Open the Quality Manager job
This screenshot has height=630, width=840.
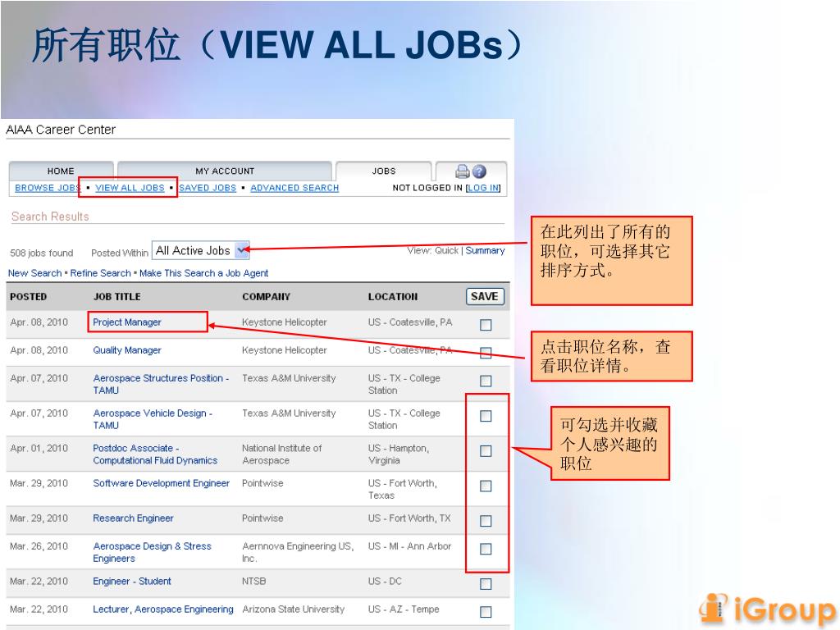point(127,349)
